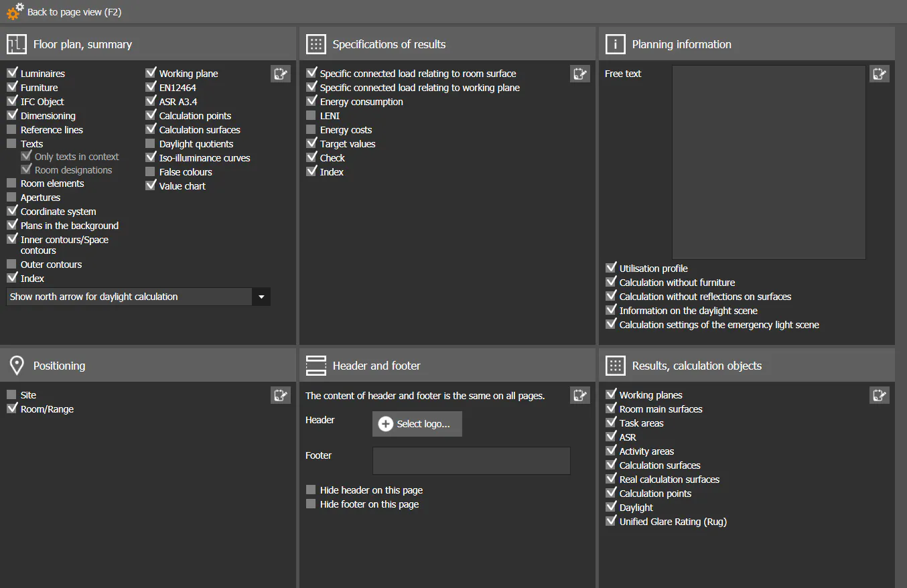The height and width of the screenshot is (588, 907).
Task: Click edit icon in Results, calculation objects panel
Action: pos(879,395)
